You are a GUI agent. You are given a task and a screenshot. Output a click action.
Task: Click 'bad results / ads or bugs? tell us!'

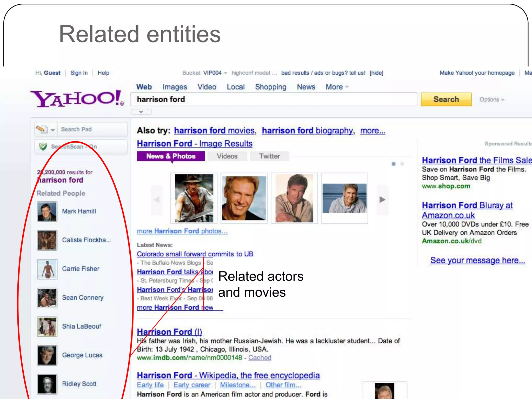323,73
